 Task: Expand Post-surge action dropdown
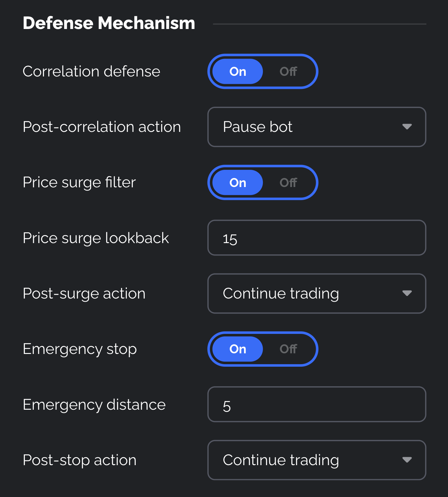(x=316, y=293)
